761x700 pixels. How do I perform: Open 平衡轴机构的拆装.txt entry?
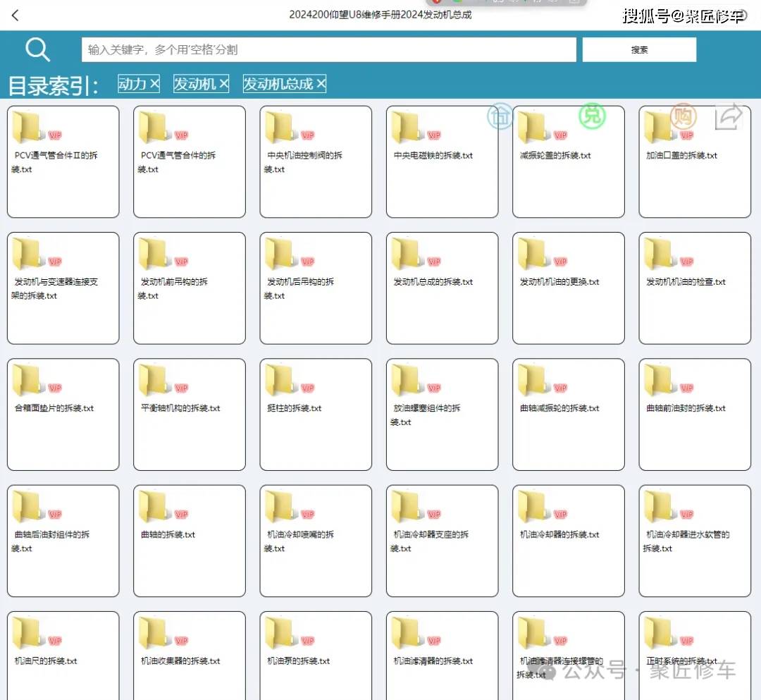(x=189, y=415)
